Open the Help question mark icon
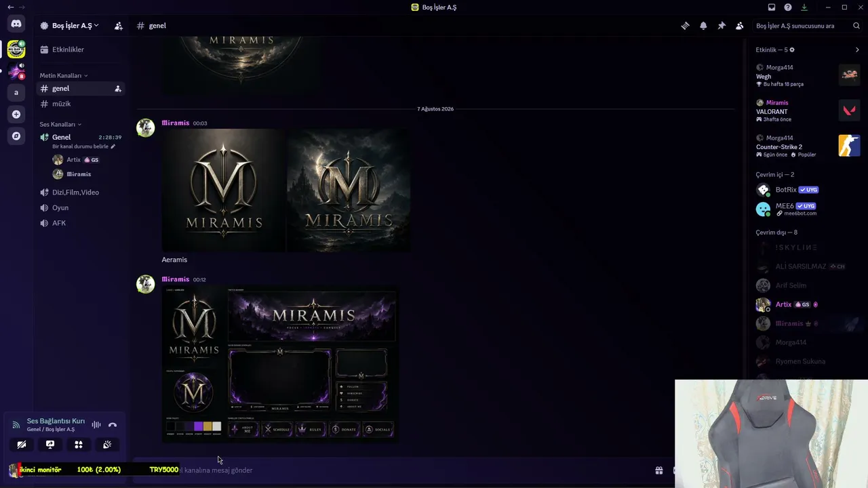The height and width of the screenshot is (488, 868). pyautogui.click(x=788, y=7)
